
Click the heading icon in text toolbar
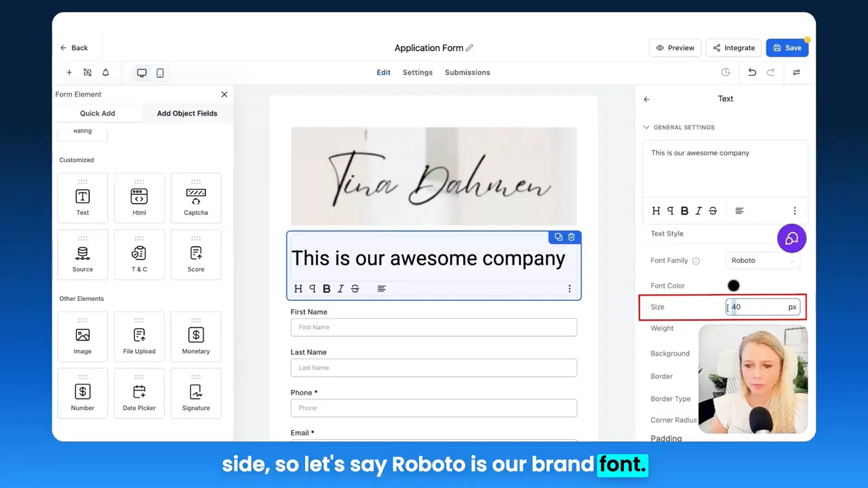[x=298, y=288]
